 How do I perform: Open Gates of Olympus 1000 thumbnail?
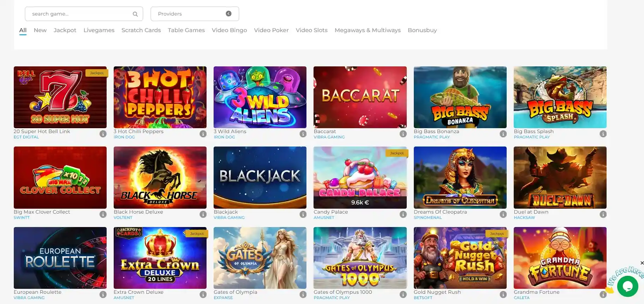360,258
